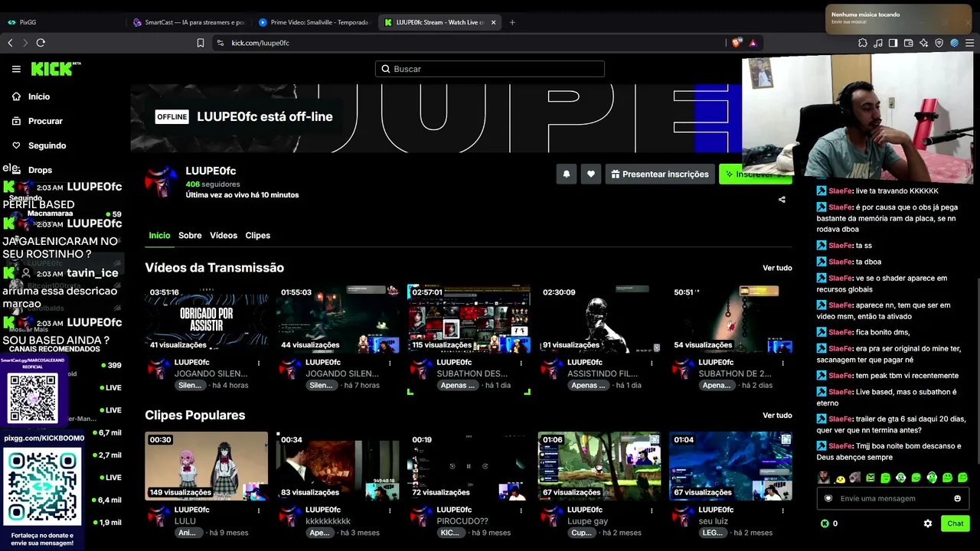The width and height of the screenshot is (980, 551).
Task: Close the LUUPE0fc Stream tab
Action: [x=493, y=22]
